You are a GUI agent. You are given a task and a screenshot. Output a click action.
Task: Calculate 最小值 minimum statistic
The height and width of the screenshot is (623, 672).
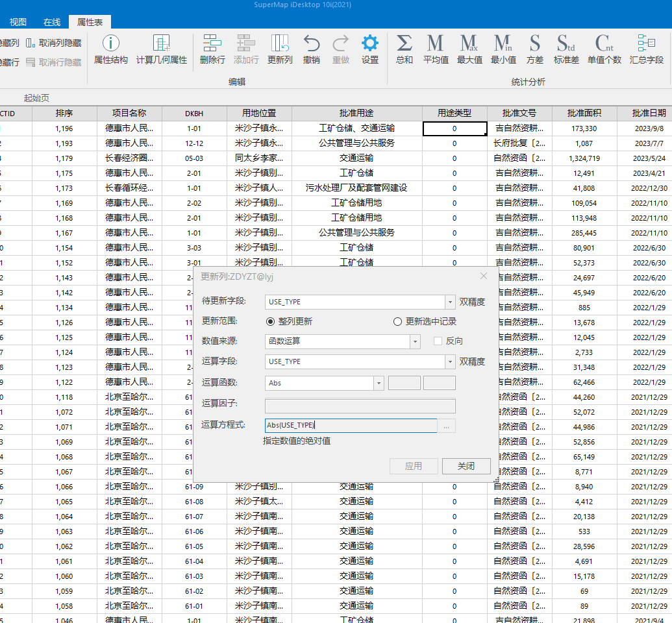[x=503, y=49]
